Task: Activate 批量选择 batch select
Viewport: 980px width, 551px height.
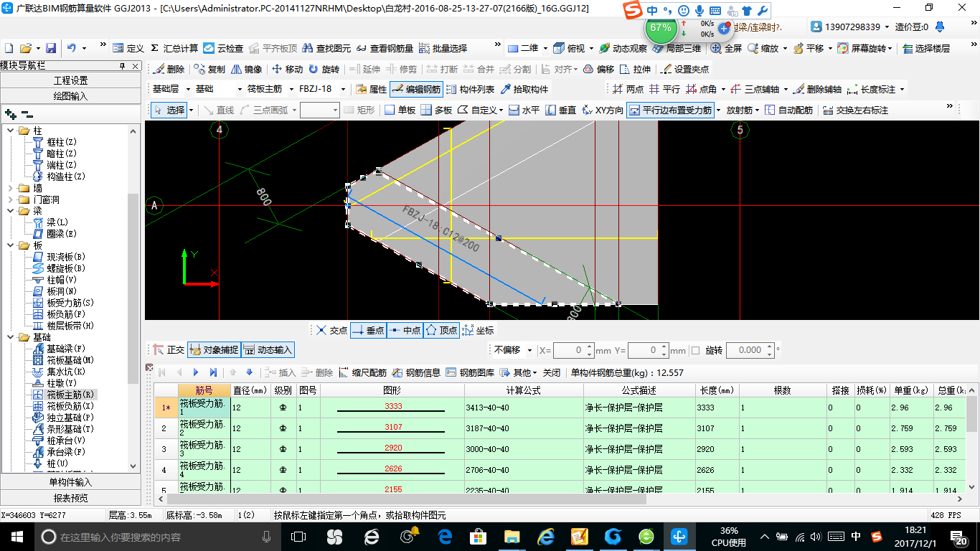Action: [443, 48]
